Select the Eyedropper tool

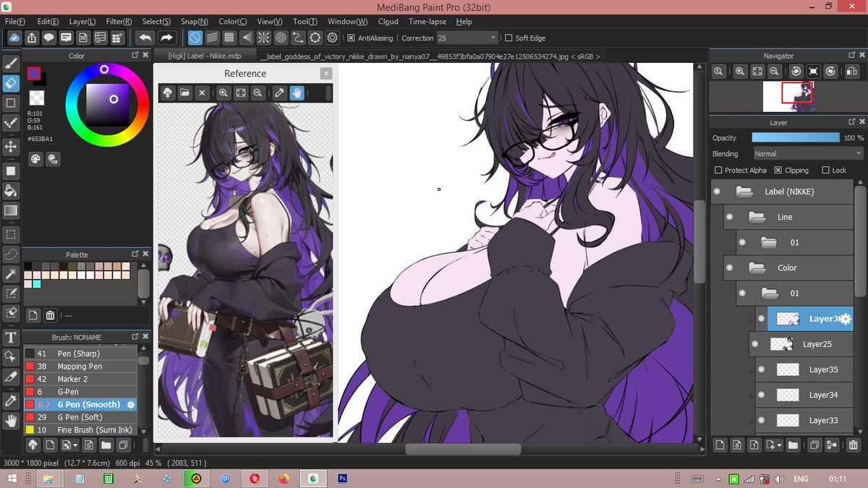tap(11, 398)
